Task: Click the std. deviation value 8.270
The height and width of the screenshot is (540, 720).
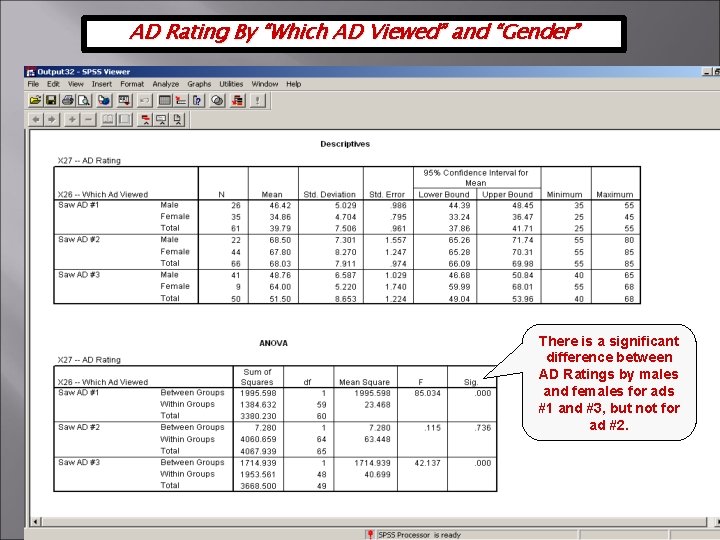Action: pos(345,252)
